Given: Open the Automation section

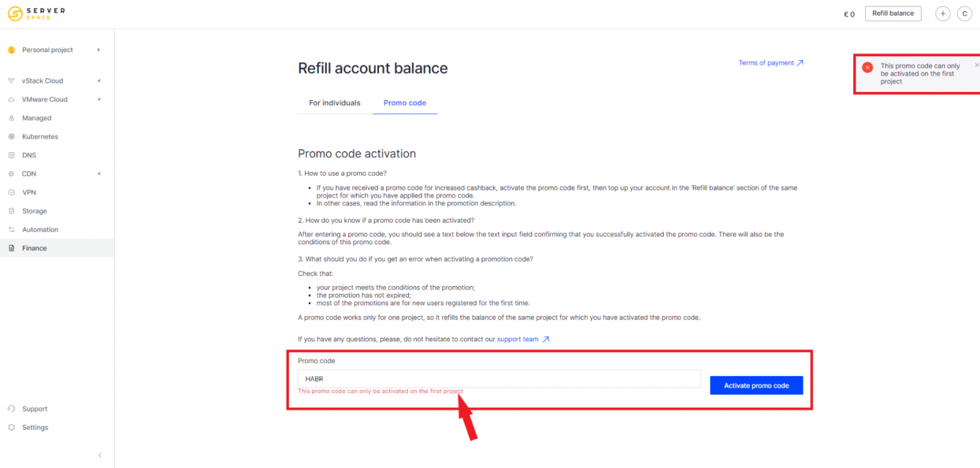Looking at the screenshot, I should point(40,229).
